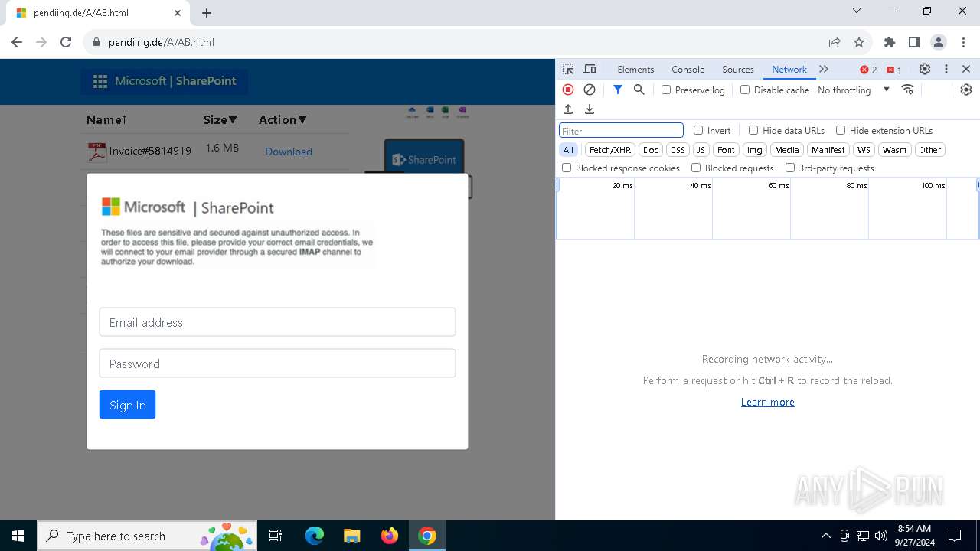Open DevTools settings gear

(925, 69)
